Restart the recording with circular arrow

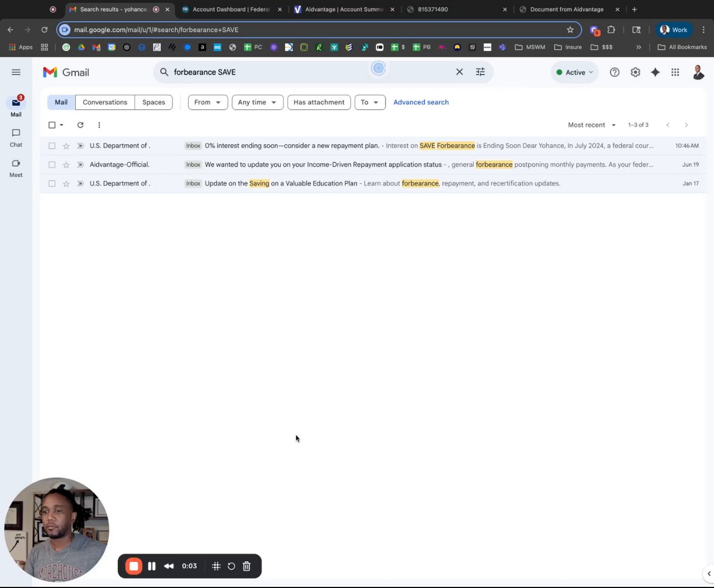pyautogui.click(x=231, y=566)
